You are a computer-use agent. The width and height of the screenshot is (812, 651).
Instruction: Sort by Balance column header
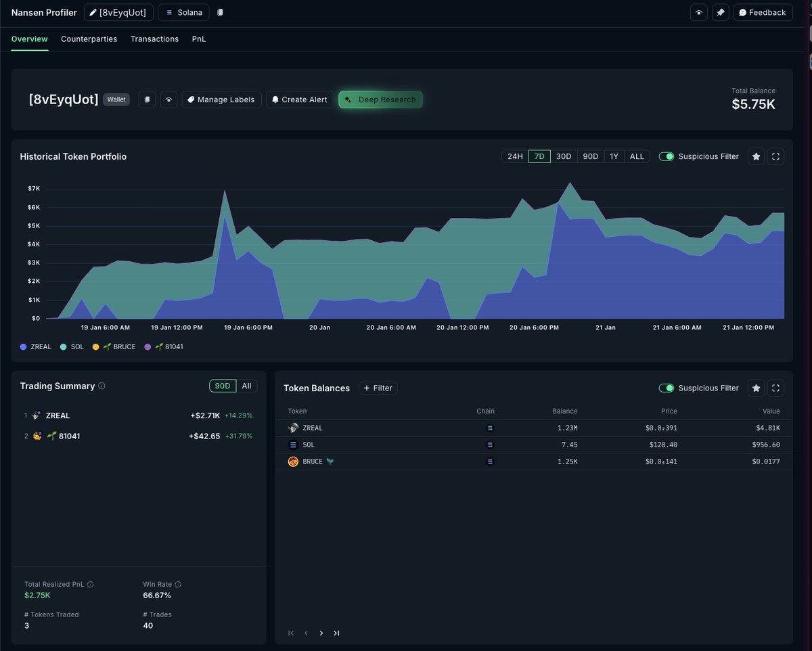coord(565,411)
